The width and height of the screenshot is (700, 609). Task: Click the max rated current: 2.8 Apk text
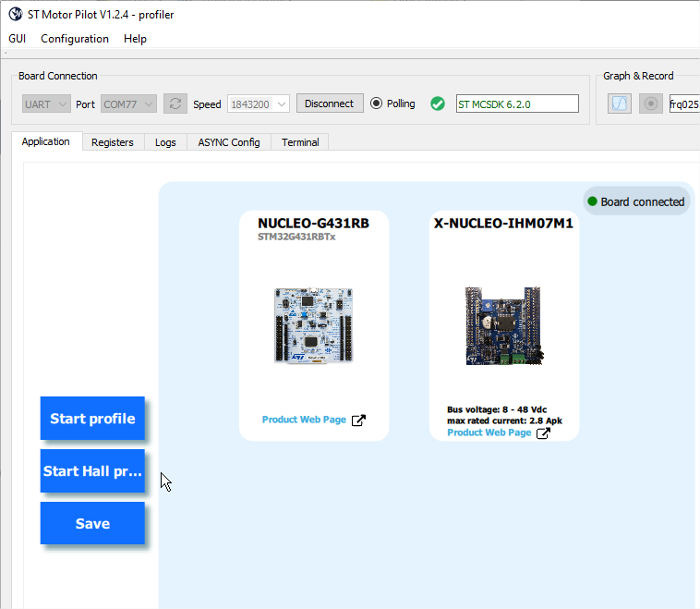click(x=504, y=420)
